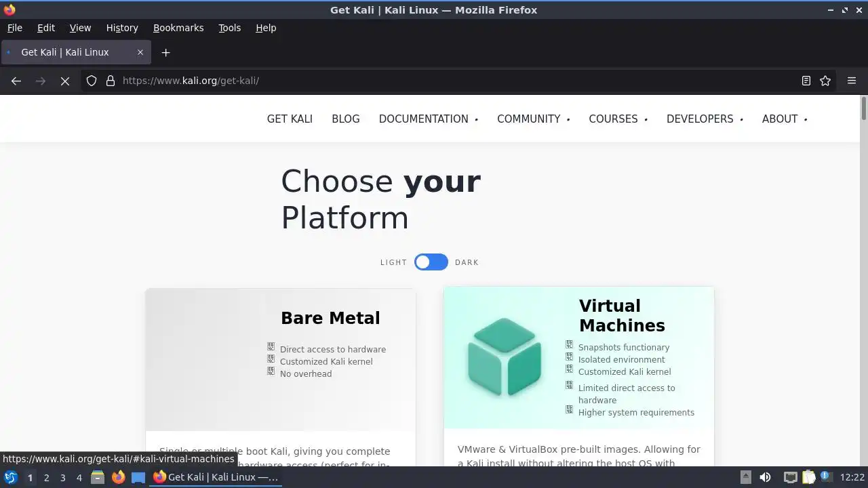Expand the Courses dropdown menu
Viewport: 868px width, 488px height.
point(618,119)
